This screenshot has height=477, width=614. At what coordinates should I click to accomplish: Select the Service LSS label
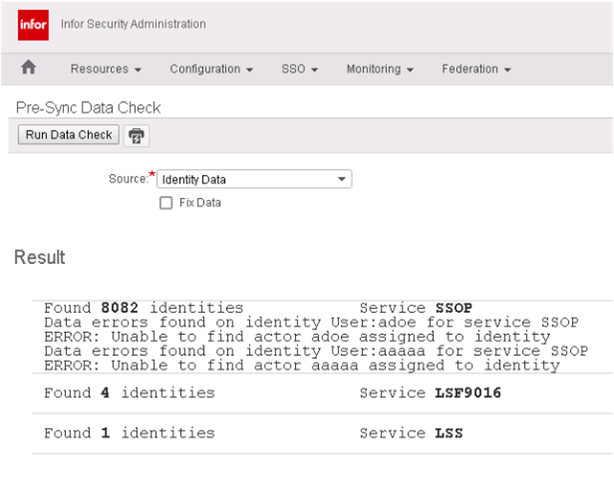[x=411, y=433]
